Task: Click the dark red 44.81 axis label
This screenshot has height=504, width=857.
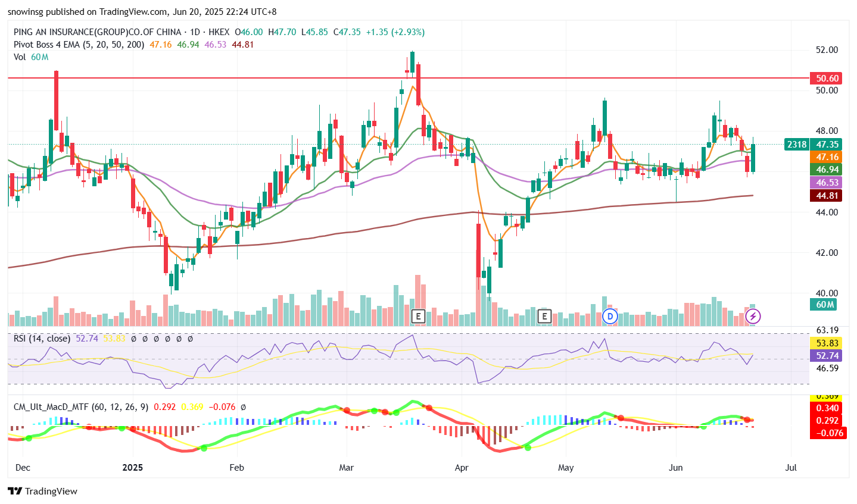Action: coord(827,195)
